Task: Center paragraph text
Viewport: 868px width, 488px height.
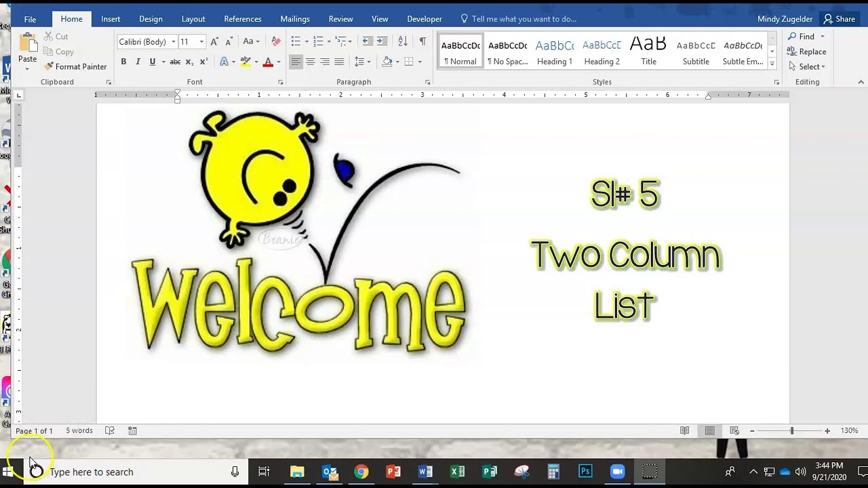Action: tap(310, 62)
